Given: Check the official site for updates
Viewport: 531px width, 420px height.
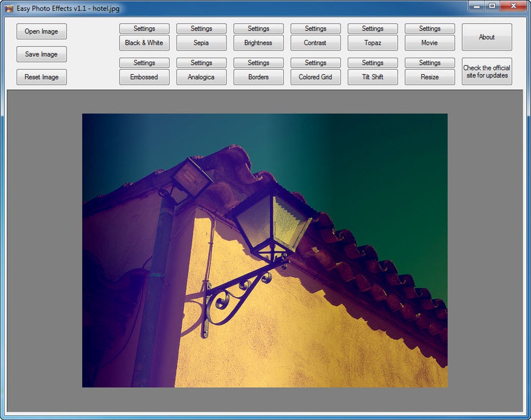Looking at the screenshot, I should click(487, 71).
